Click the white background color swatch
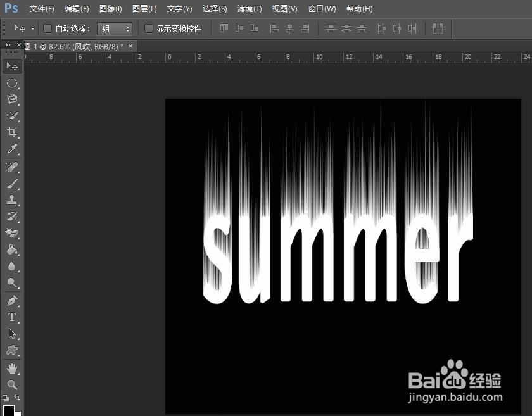Viewport: 532px width, 416px height. tap(18, 413)
